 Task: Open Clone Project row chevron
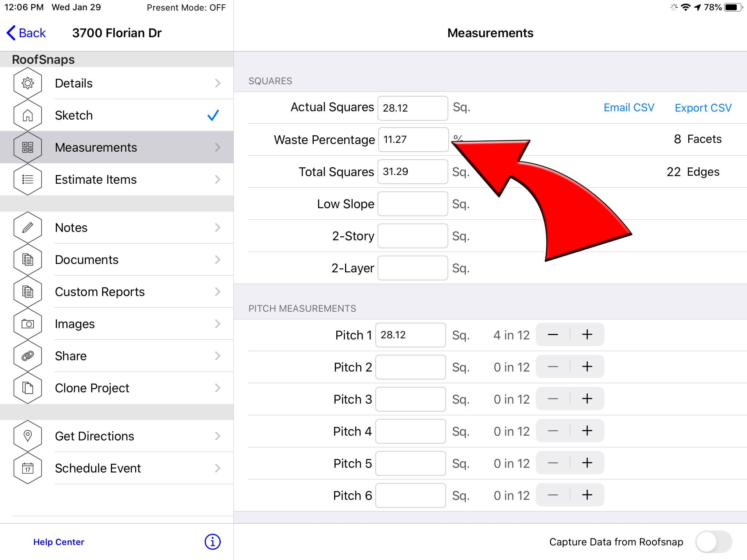pos(218,388)
